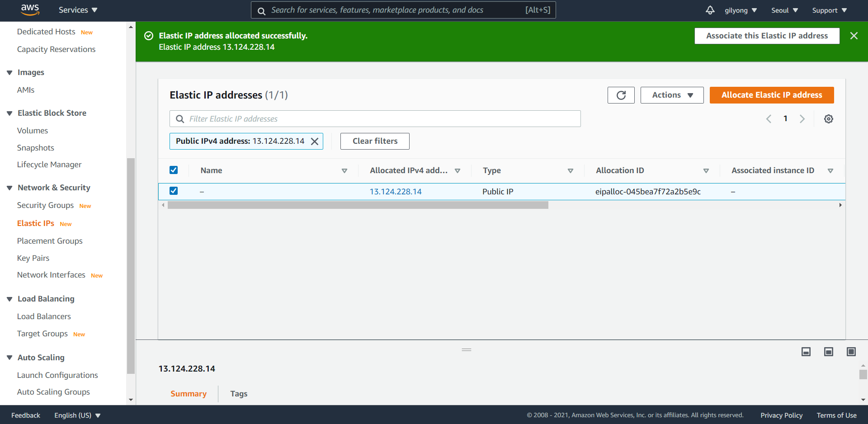
Task: Open the notifications bell
Action: pos(710,10)
